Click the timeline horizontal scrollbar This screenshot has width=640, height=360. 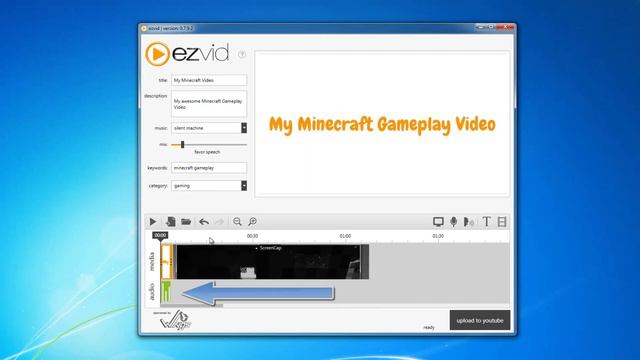(x=192, y=305)
